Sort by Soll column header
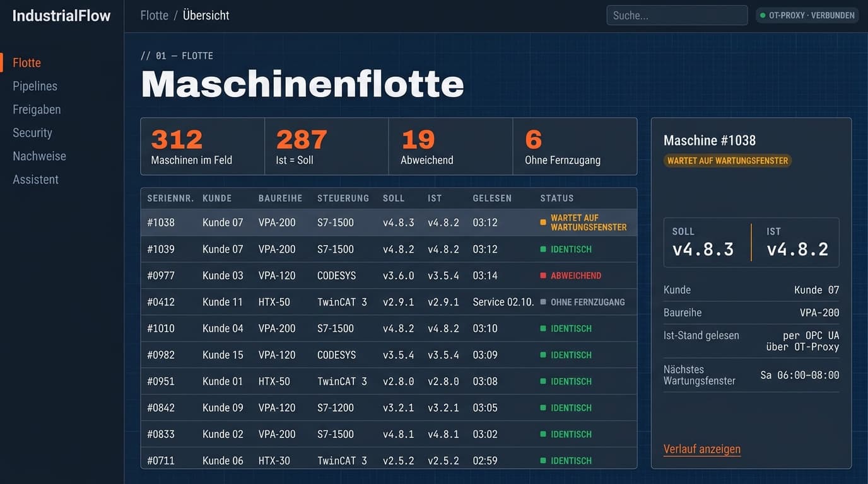Image resolution: width=868 pixels, height=484 pixels. pos(394,198)
